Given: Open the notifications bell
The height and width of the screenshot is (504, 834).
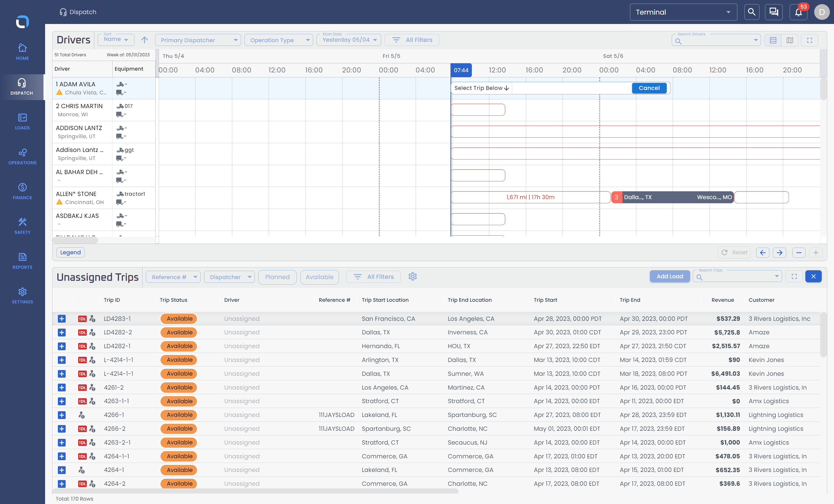Looking at the screenshot, I should pos(798,13).
